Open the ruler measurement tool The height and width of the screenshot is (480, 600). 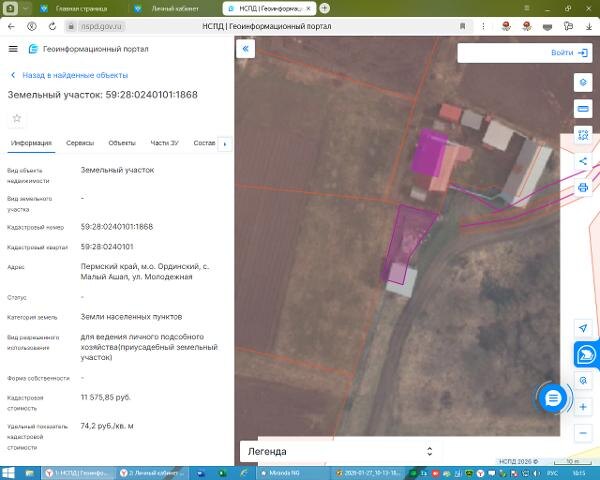coord(583,109)
